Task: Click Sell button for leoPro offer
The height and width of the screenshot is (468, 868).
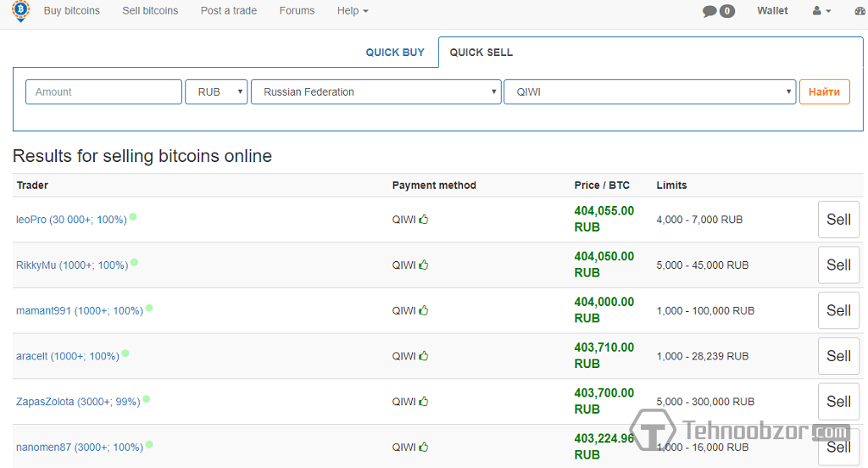Action: tap(838, 220)
